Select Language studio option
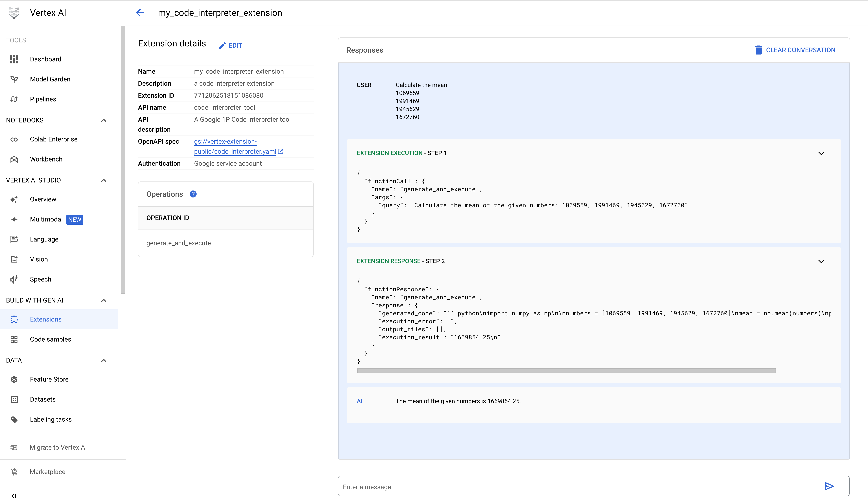 (44, 239)
